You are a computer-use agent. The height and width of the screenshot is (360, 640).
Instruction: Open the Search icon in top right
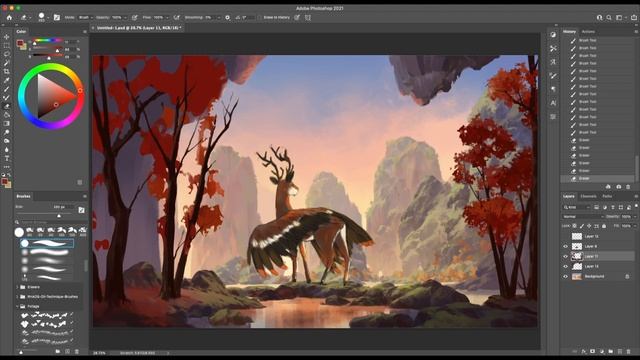(x=609, y=18)
